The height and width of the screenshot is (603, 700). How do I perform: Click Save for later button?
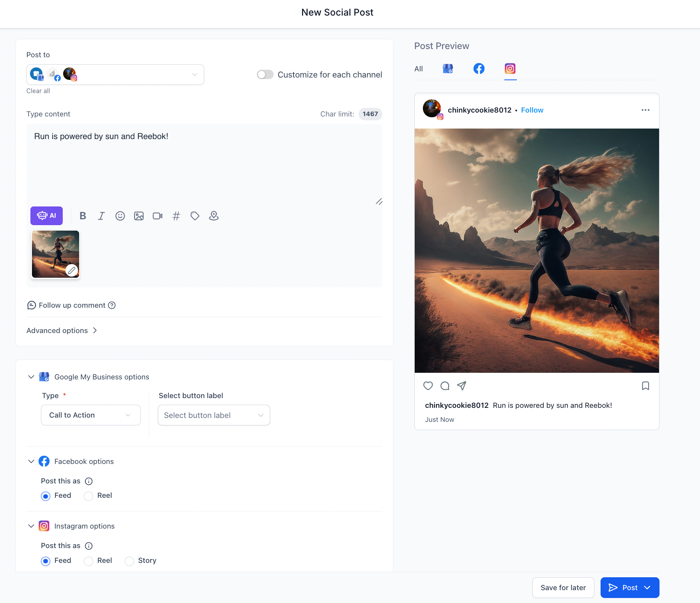(563, 587)
